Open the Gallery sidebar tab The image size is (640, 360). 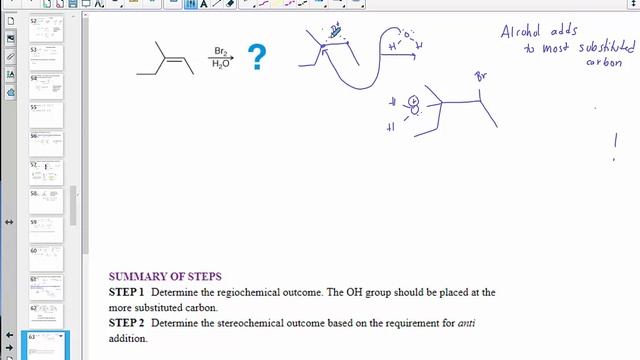click(x=11, y=39)
